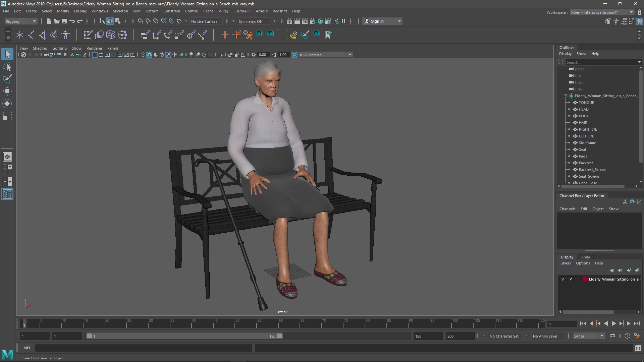Click the Create Joints shelf icon
The height and width of the screenshot is (362, 644).
(x=31, y=35)
